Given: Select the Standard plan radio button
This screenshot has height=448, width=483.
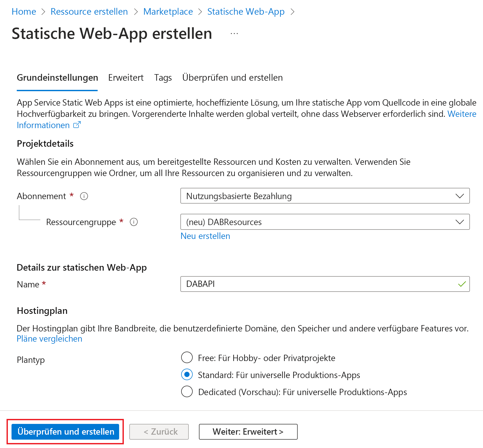Looking at the screenshot, I should pos(187,375).
